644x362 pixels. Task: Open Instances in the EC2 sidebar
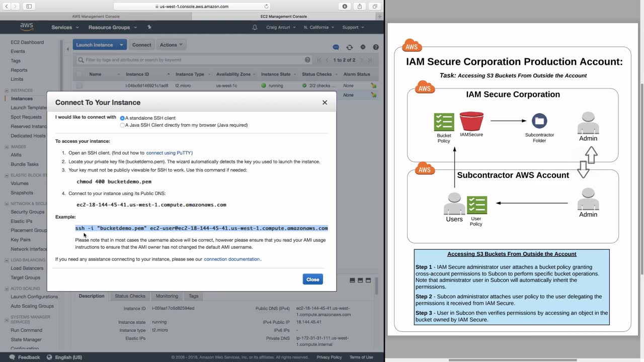tap(22, 99)
